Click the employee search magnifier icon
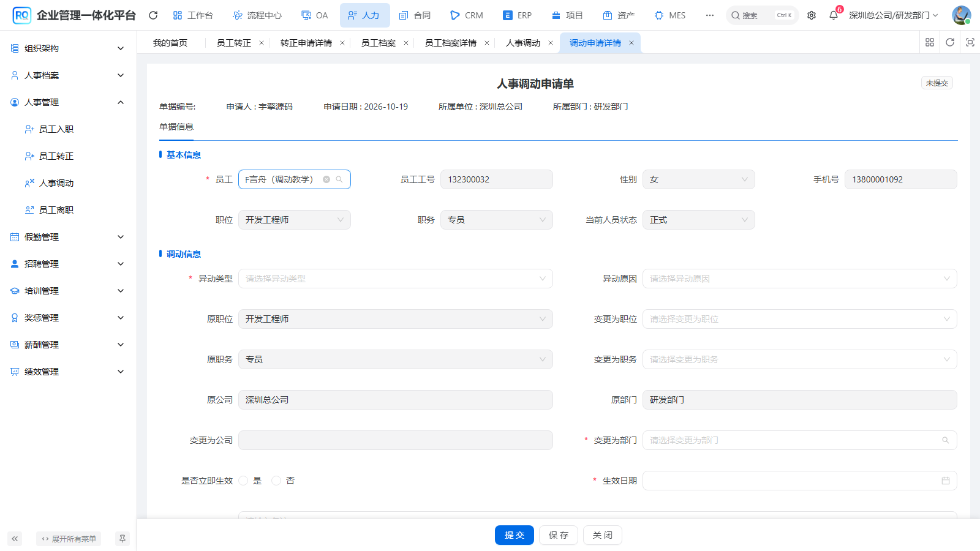The height and width of the screenshot is (551, 980). click(x=339, y=179)
